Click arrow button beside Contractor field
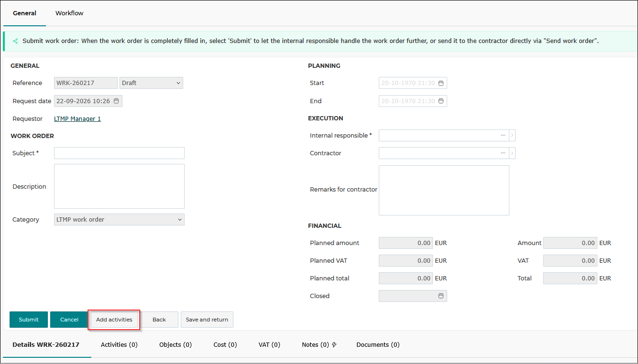 (x=512, y=153)
